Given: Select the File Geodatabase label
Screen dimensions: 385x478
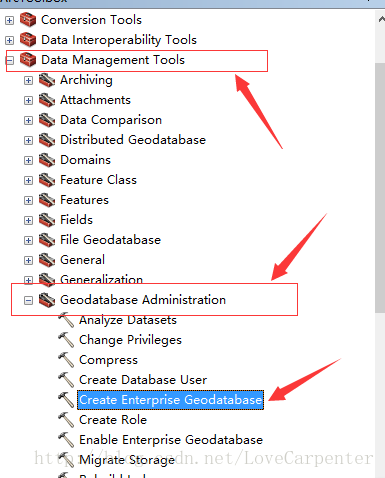Looking at the screenshot, I should pos(110,240).
